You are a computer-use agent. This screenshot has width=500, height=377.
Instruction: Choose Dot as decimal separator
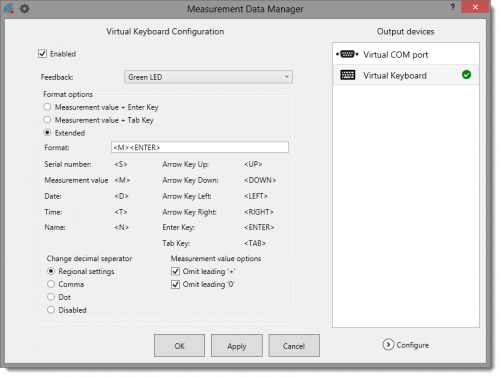point(51,297)
